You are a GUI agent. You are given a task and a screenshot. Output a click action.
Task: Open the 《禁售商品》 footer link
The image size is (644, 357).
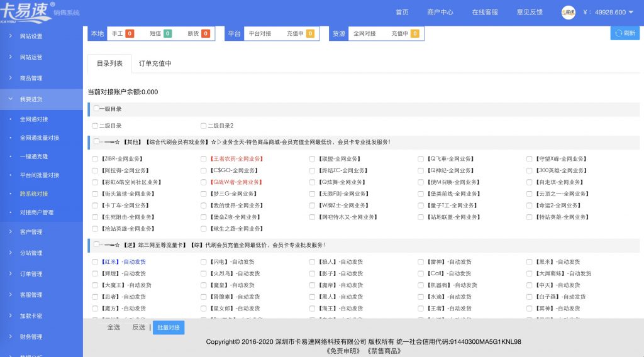384,351
